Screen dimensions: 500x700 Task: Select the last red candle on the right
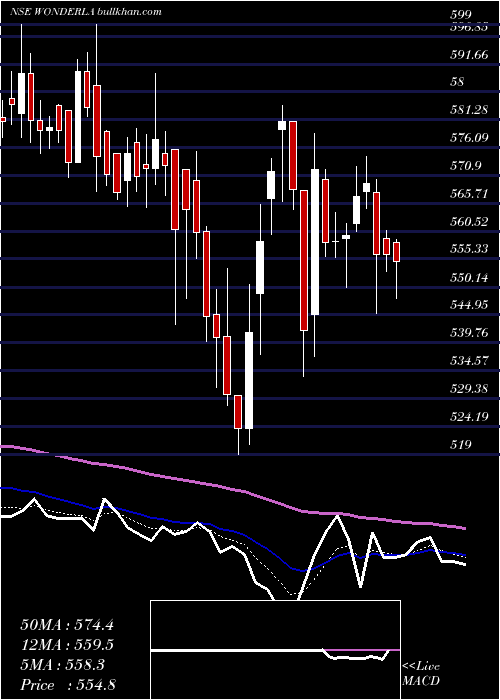click(397, 252)
